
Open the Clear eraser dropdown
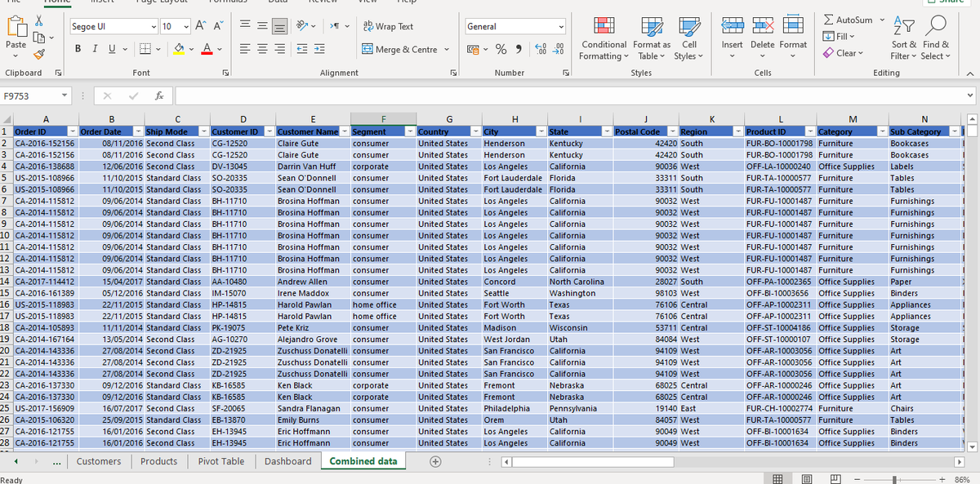pyautogui.click(x=844, y=53)
